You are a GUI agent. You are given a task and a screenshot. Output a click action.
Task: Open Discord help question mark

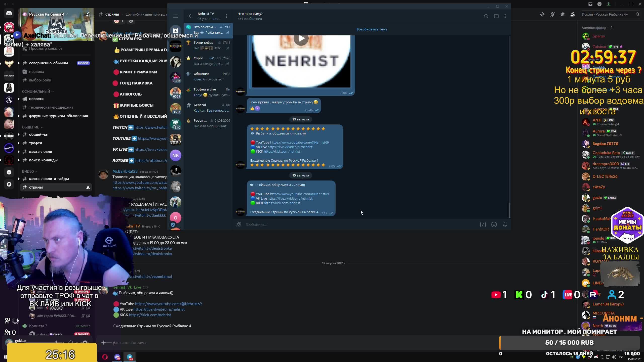599,4
